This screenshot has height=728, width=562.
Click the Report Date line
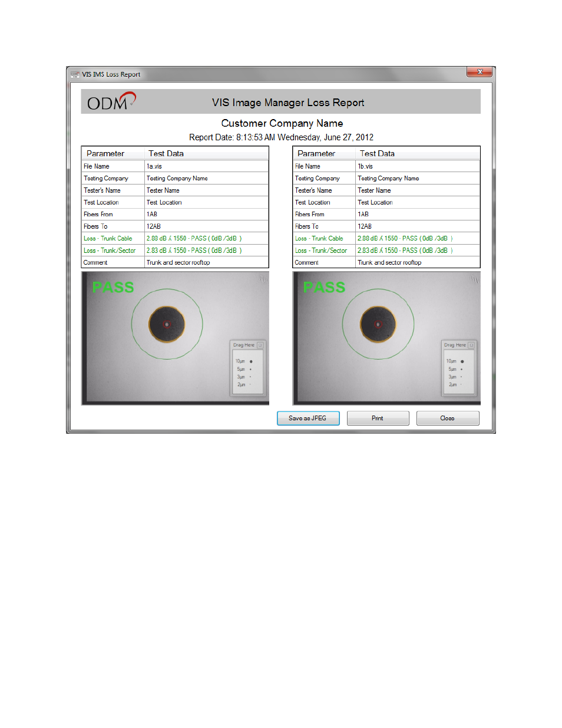(281, 137)
